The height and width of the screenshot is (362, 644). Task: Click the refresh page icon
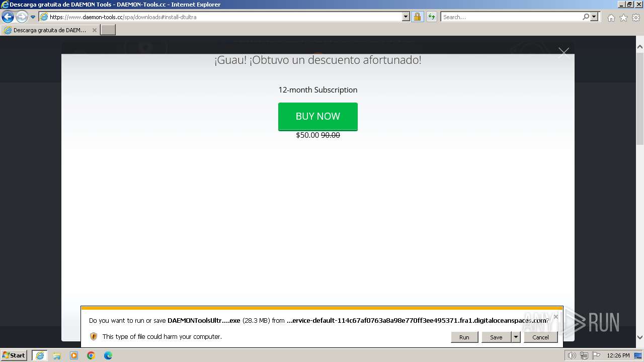point(431,17)
